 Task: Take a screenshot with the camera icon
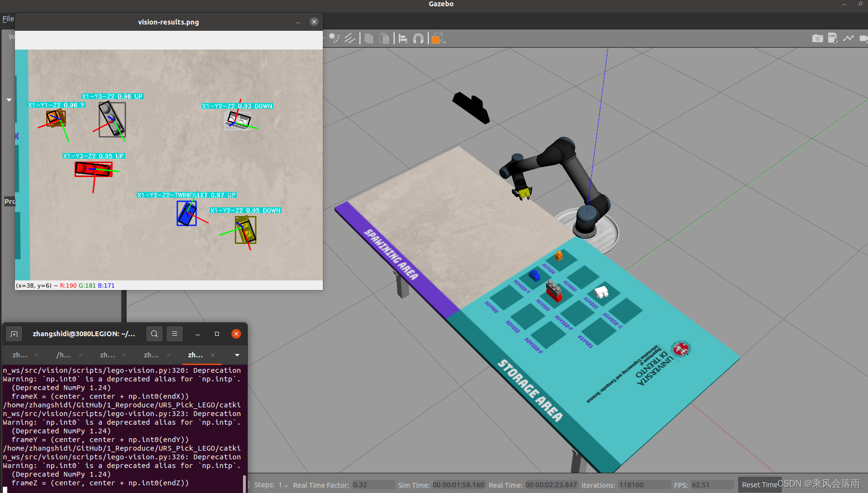click(x=817, y=38)
